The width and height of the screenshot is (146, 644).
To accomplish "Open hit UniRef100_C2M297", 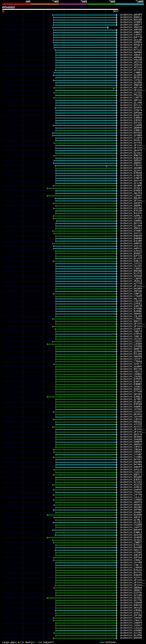I will 131,341.
